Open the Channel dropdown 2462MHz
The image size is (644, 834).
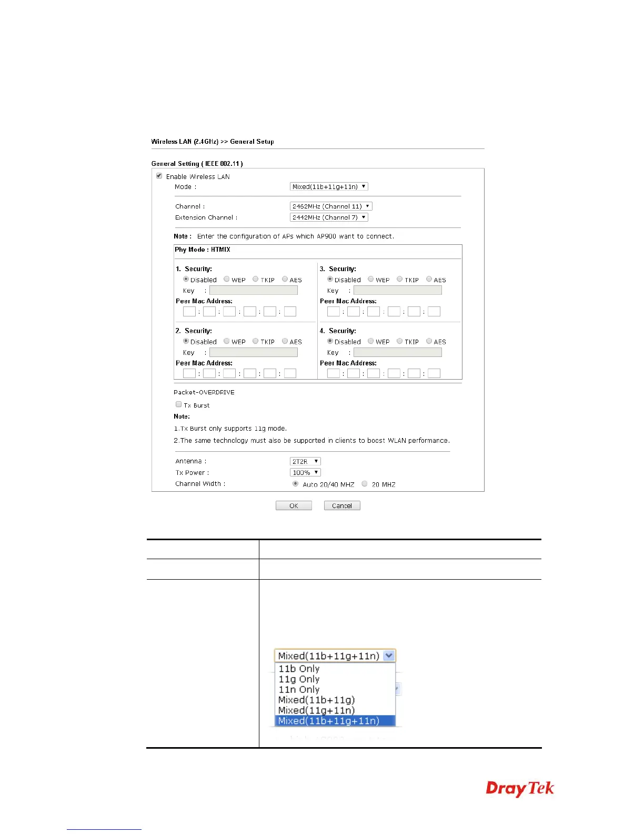pyautogui.click(x=331, y=206)
